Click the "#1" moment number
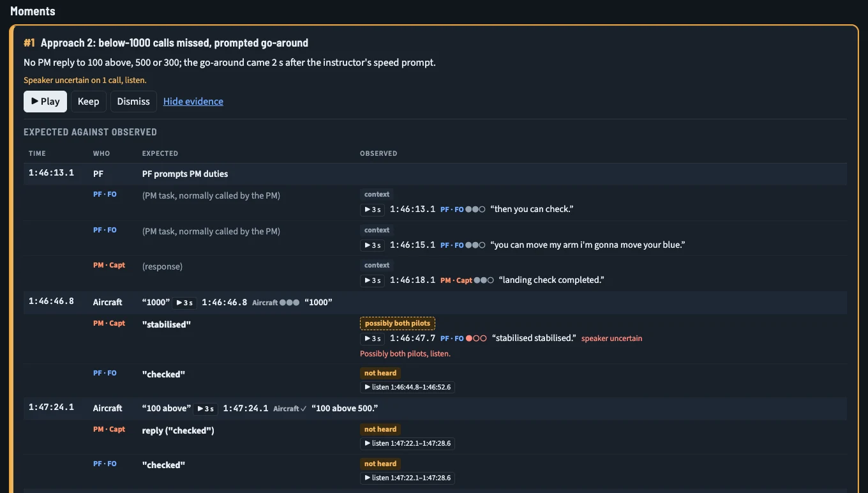This screenshot has width=868, height=493. coord(29,43)
